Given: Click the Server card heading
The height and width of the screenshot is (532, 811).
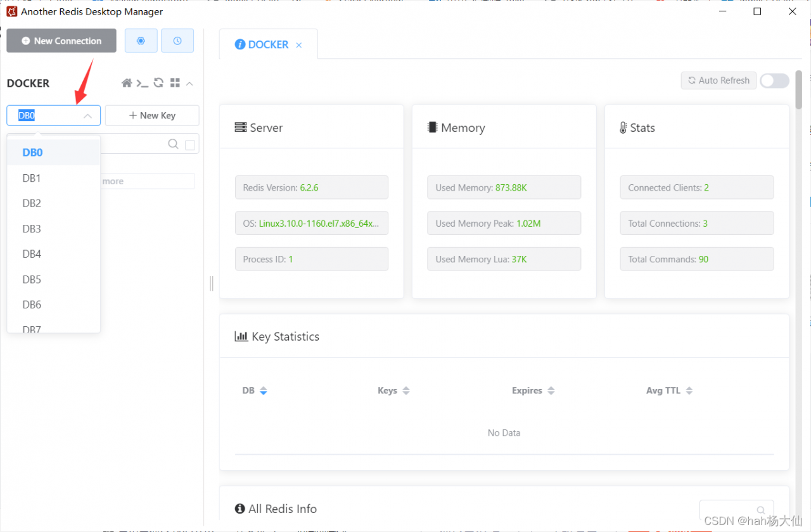Looking at the screenshot, I should click(259, 128).
